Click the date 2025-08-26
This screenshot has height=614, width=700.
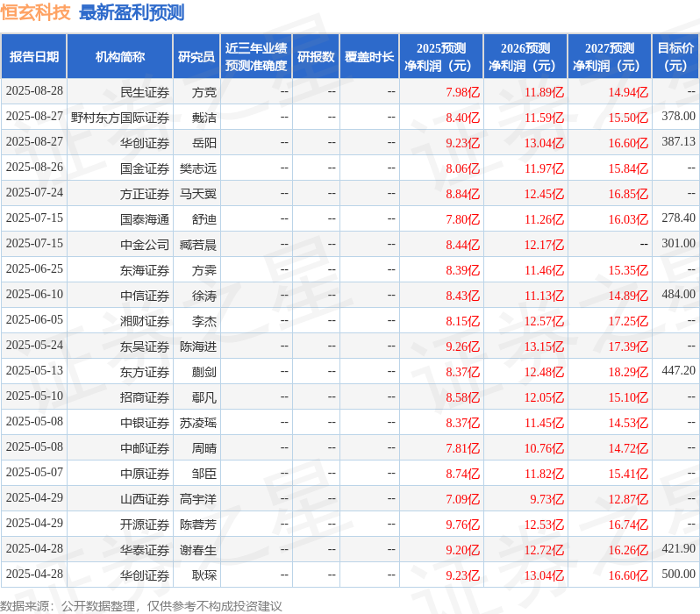(x=34, y=167)
